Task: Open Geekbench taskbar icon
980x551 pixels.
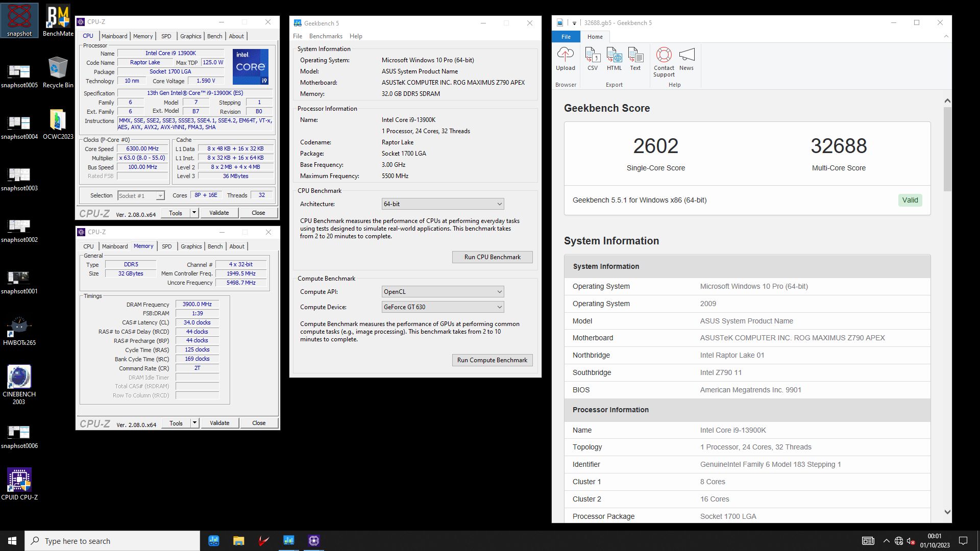Action: pyautogui.click(x=288, y=541)
